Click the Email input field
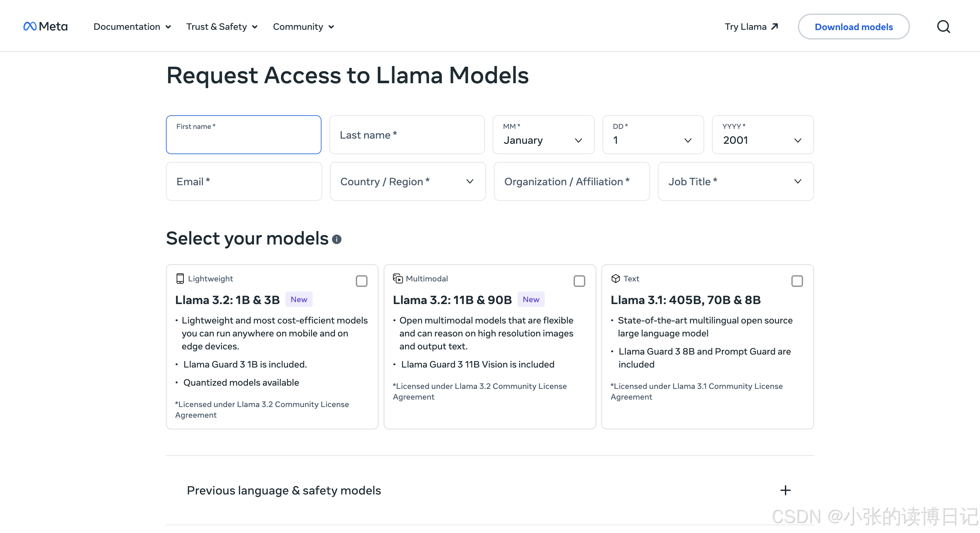980x533 pixels. (x=244, y=182)
